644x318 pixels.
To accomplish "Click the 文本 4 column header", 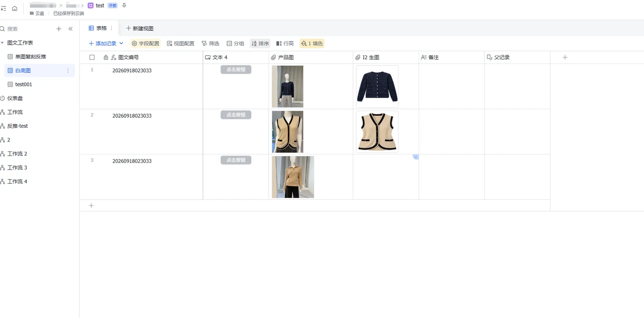I will pyautogui.click(x=235, y=57).
